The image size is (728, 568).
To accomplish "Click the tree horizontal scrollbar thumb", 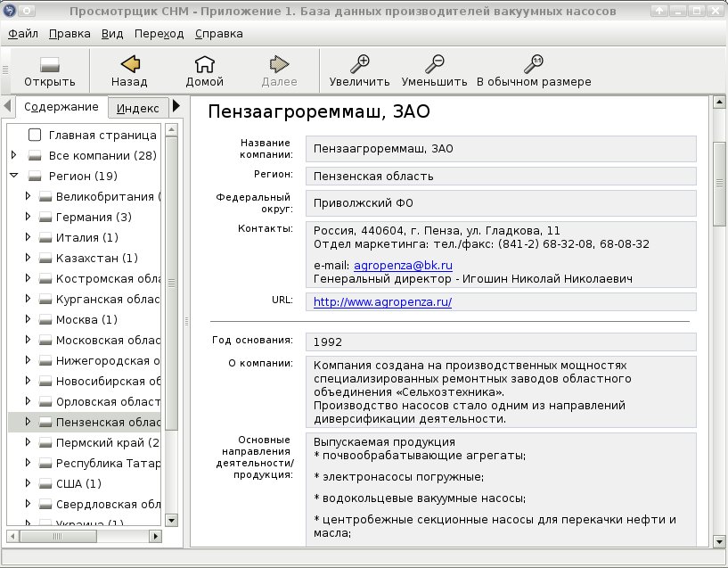I will tap(58, 537).
